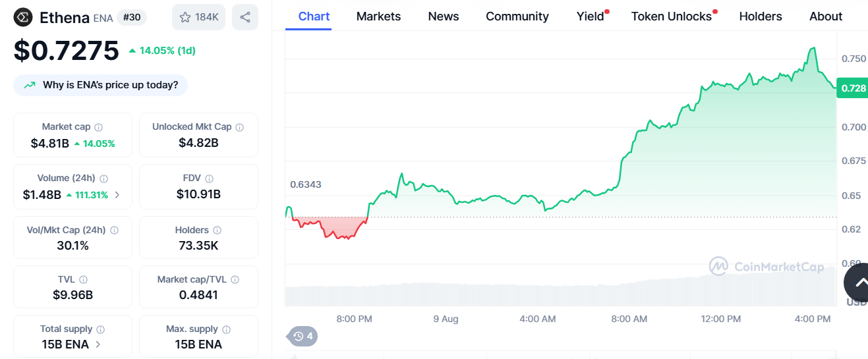Click the $4.81B market cap value
This screenshot has height=359, width=868.
point(50,143)
